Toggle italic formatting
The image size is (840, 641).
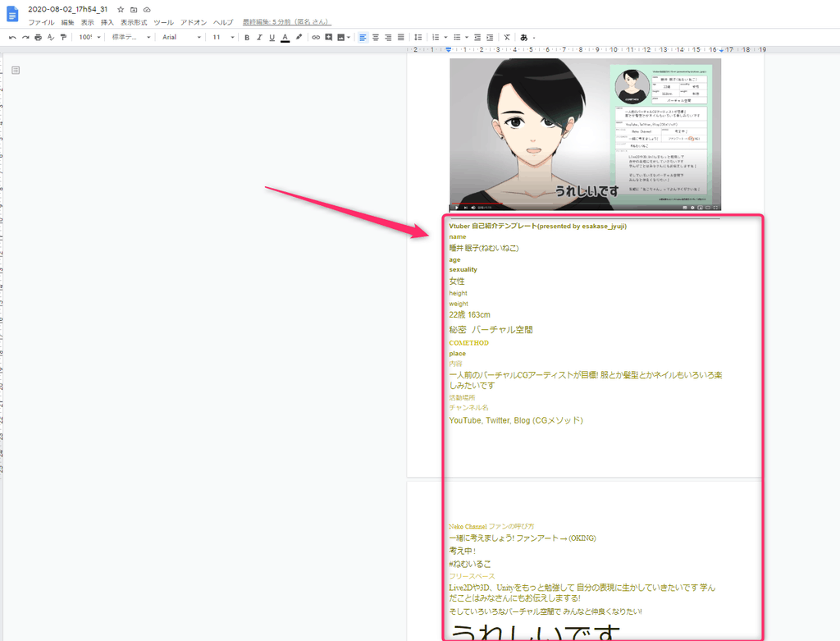click(259, 38)
